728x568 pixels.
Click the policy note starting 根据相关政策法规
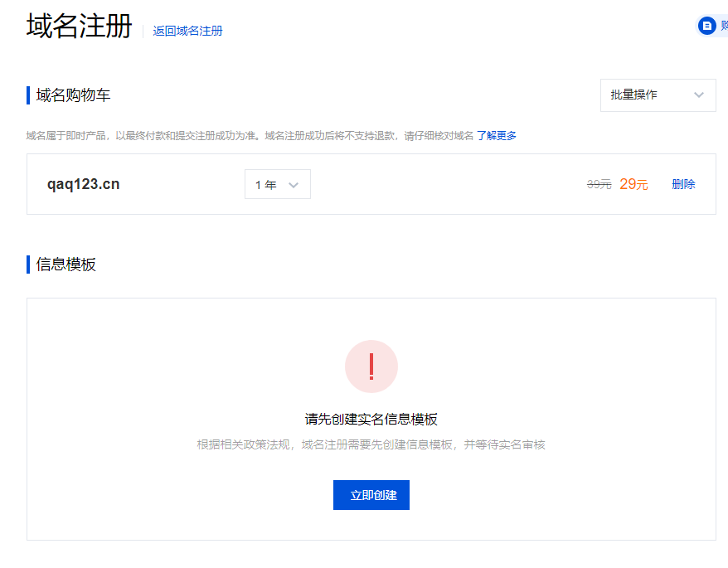[x=371, y=445]
